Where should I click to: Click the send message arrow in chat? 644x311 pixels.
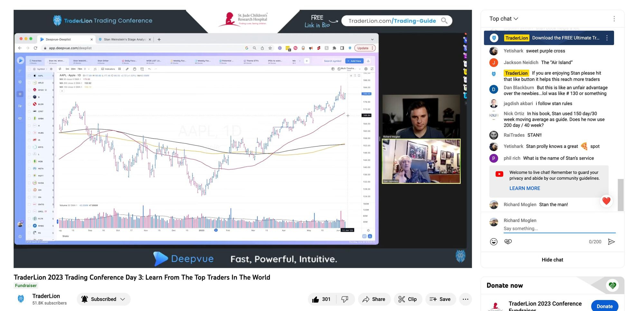pyautogui.click(x=611, y=242)
